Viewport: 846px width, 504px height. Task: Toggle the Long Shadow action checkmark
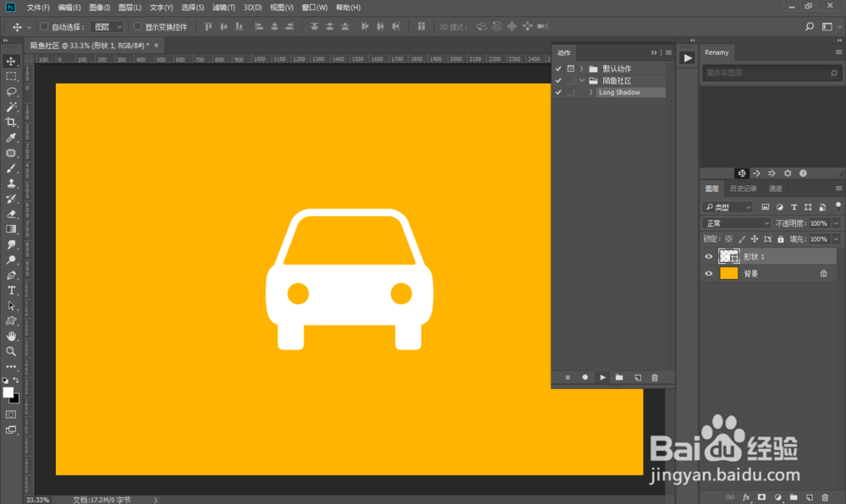[x=558, y=92]
